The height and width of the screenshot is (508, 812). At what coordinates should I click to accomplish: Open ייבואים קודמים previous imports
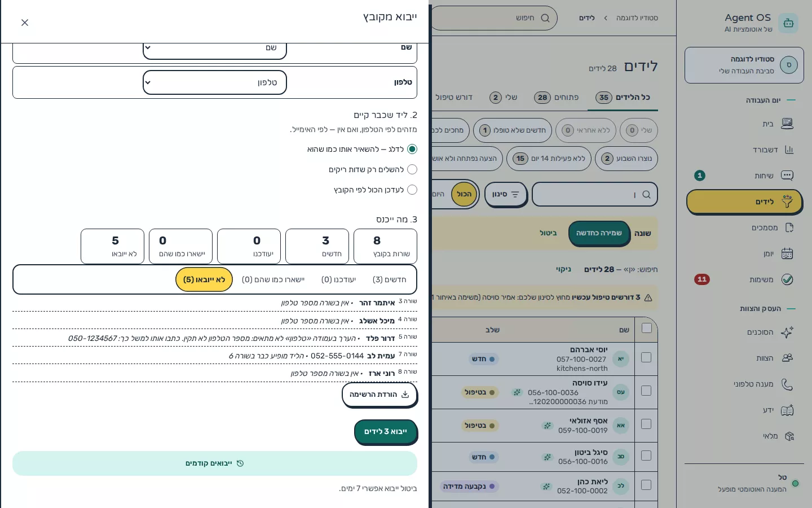coord(215,463)
